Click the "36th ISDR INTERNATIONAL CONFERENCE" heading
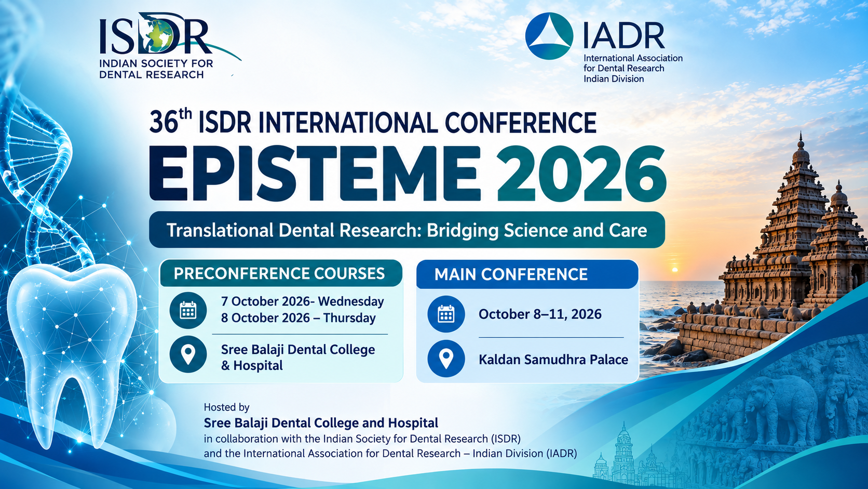This screenshot has width=868, height=489. pos(373,122)
